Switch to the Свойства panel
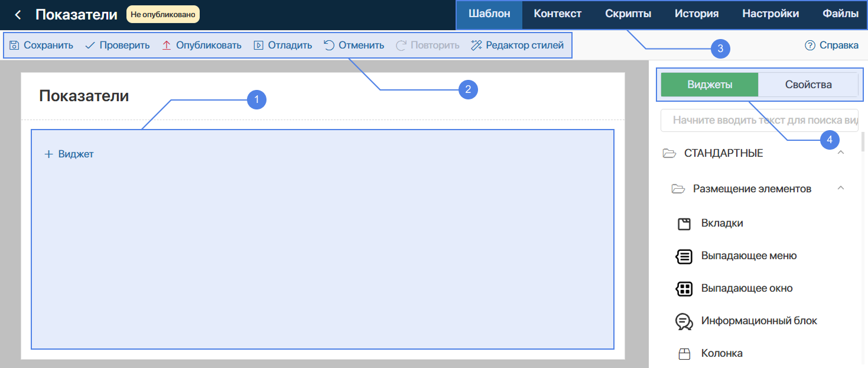 [808, 85]
